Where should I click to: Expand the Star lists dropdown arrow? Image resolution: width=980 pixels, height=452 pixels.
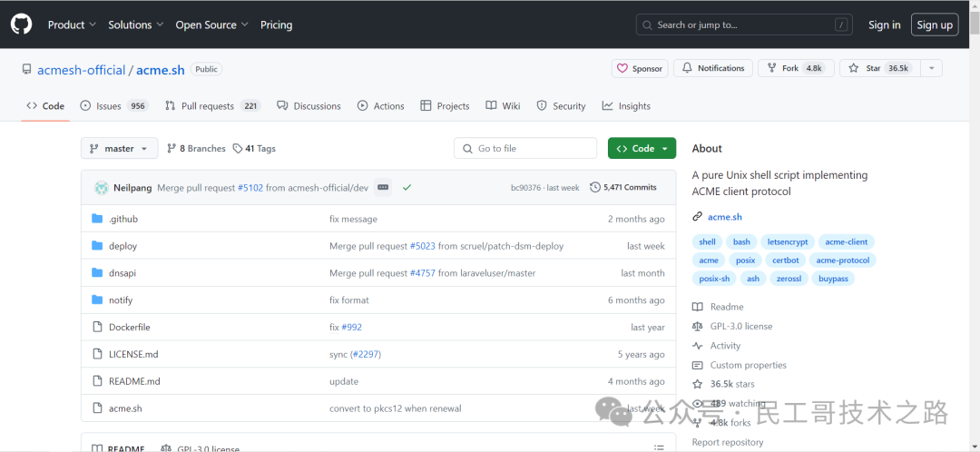coord(931,68)
